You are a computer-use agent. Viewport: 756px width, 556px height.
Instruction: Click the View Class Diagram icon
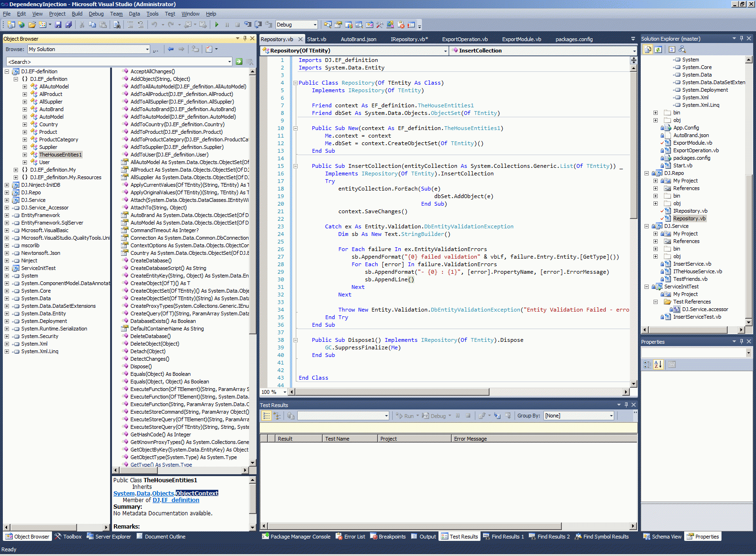pos(682,49)
